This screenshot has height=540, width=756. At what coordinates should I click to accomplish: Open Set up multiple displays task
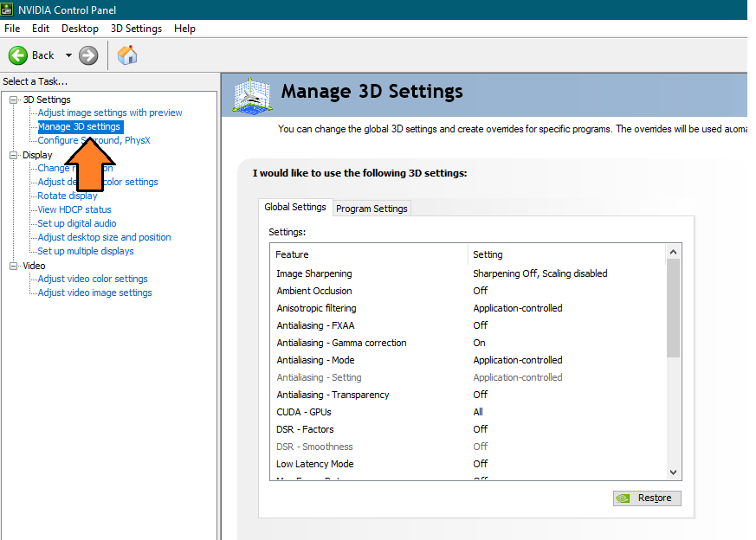86,251
